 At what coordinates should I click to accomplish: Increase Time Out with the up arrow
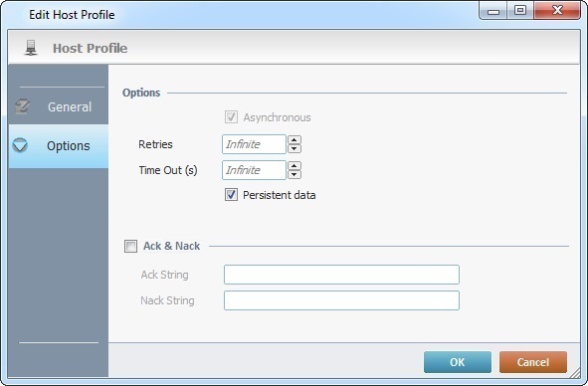coord(294,166)
